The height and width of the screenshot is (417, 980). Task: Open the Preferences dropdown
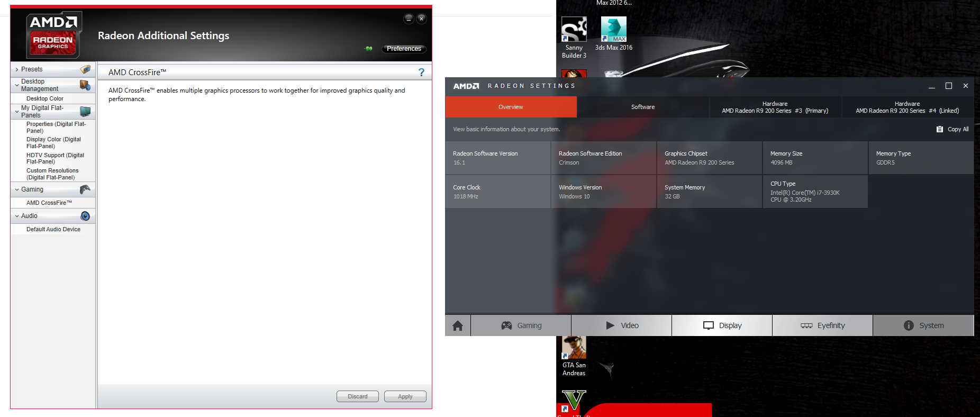(x=404, y=49)
